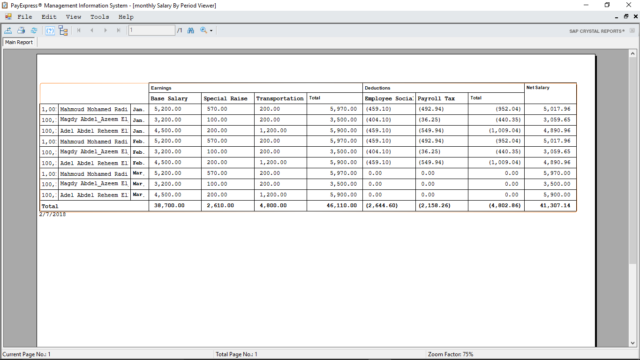
Task: Click Net Salary 4,890.96 in Adel's Feb. row
Action: [x=557, y=162]
